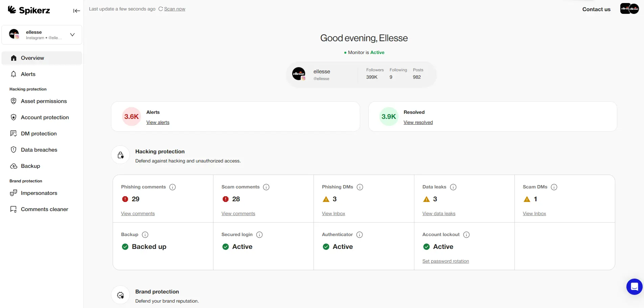Click info icon next to Authenticator
Screen dimensions: 644x308
(360, 235)
